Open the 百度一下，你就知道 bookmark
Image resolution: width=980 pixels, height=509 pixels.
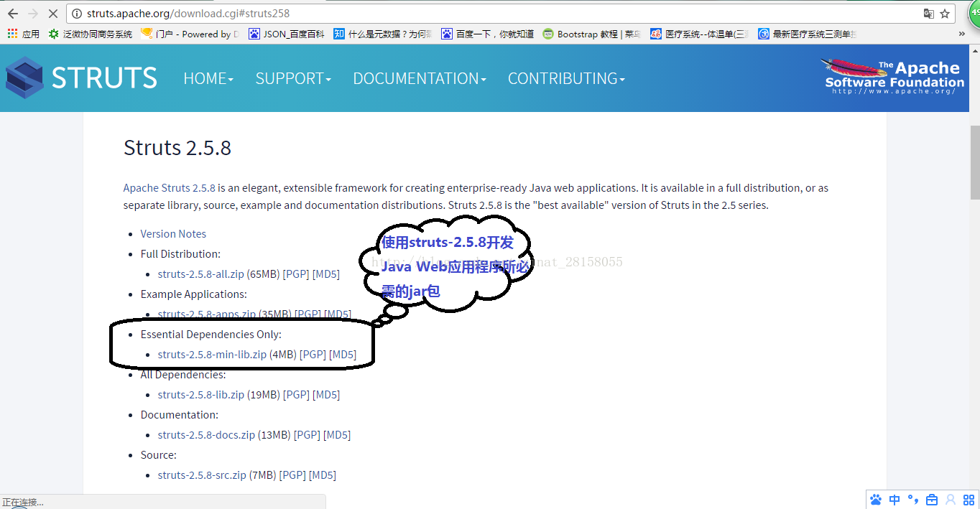[488, 34]
